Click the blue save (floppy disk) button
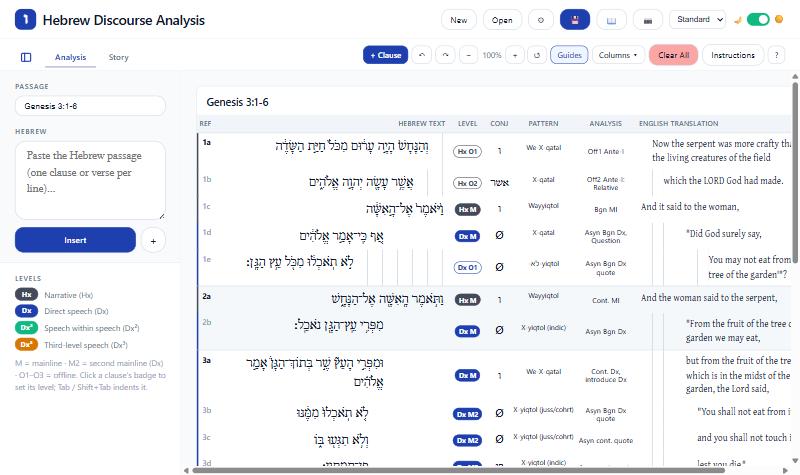800x475 pixels. pos(574,20)
